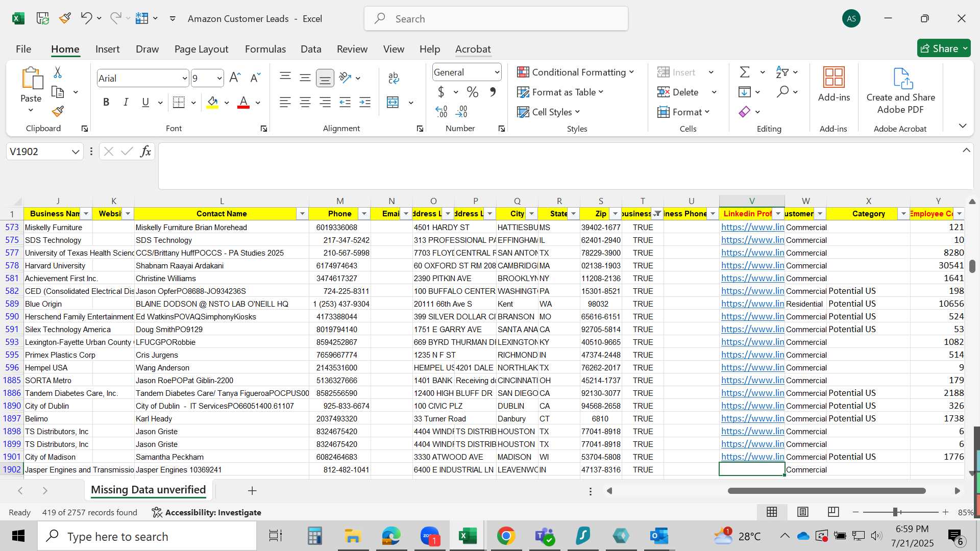Open the Business Name column filter dropdown
The image size is (980, 551).
click(86, 214)
